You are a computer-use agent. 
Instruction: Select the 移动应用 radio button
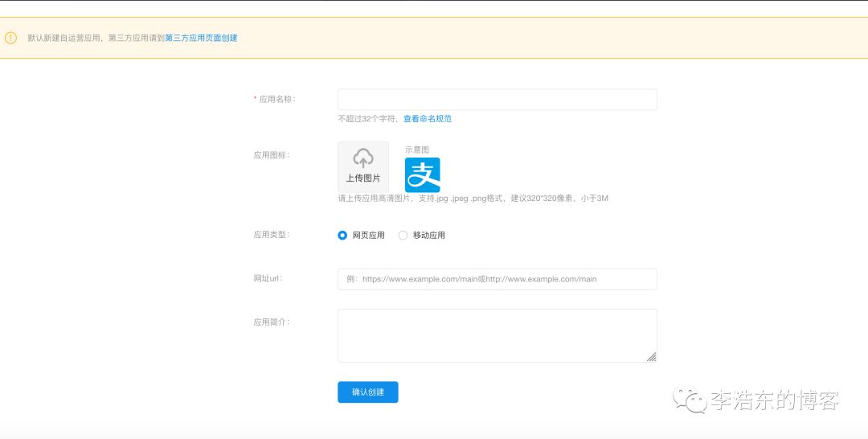pyautogui.click(x=403, y=236)
